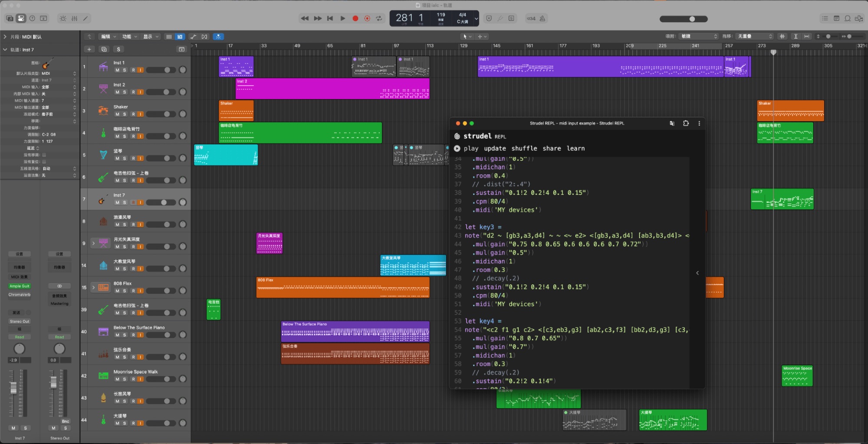Toggle the metronome click icon

click(542, 18)
